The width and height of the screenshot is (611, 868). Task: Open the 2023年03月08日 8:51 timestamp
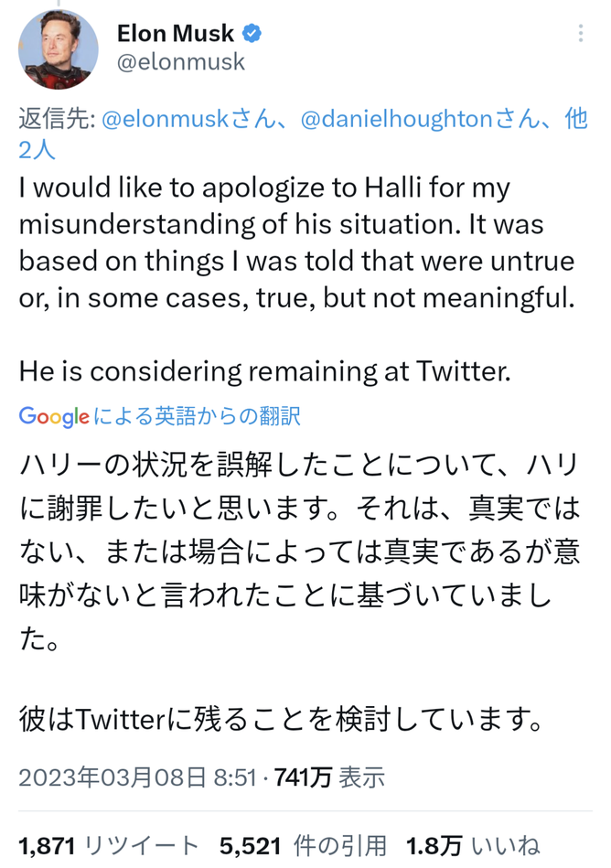(x=137, y=777)
